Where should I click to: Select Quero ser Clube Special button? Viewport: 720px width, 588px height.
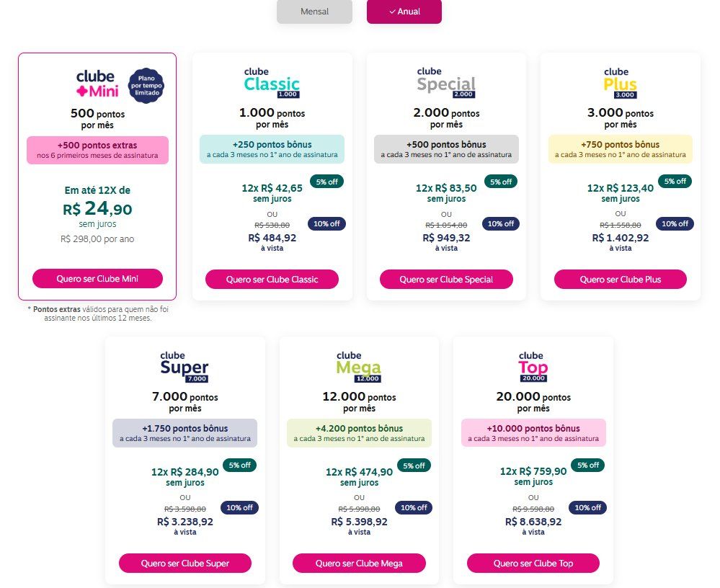click(446, 279)
